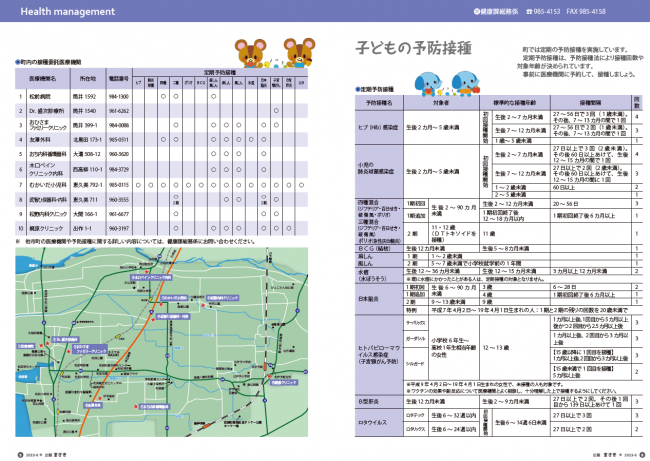This screenshot has height=461, width=650.
Task: Select cell "12〜13歳" in the HPV row
Action: pyautogui.click(x=495, y=348)
